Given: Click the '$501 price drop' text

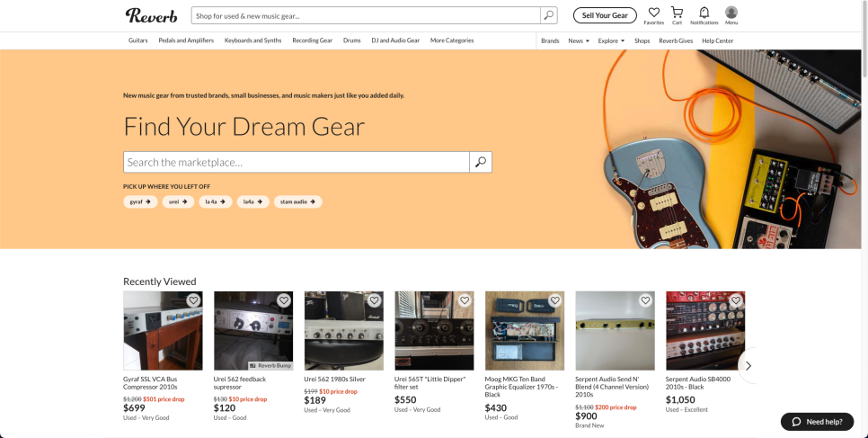Looking at the screenshot, I should pyautogui.click(x=164, y=399).
